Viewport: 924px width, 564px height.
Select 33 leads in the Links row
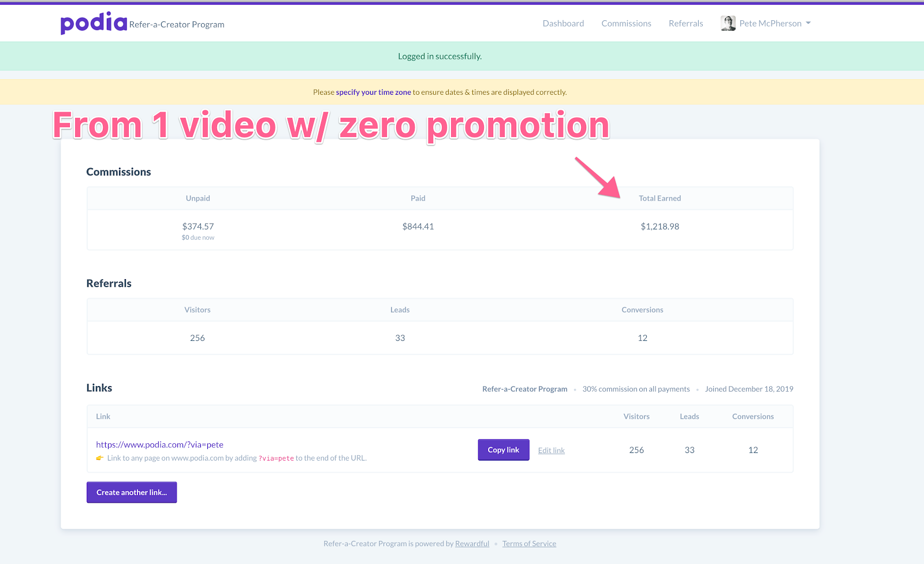[x=690, y=450]
